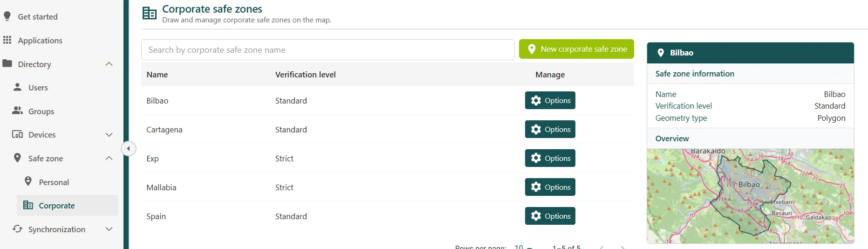The height and width of the screenshot is (249, 868).
Task: Click the Overview heading in the panel
Action: 672,138
